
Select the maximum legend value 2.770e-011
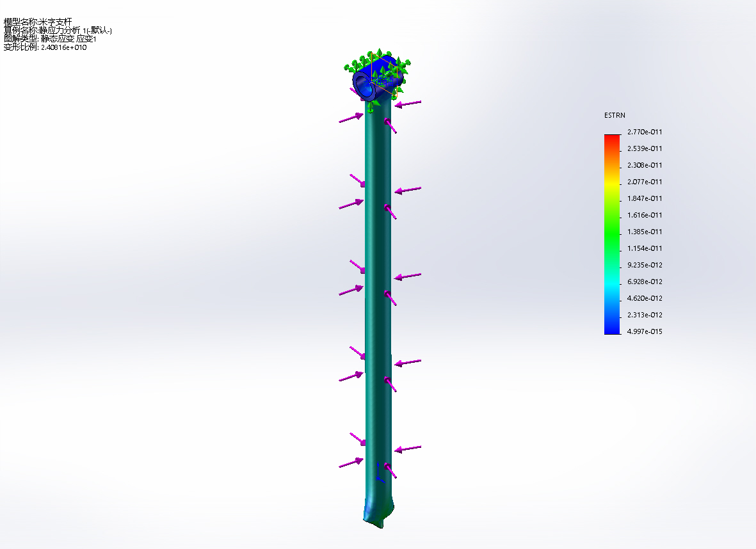point(645,132)
